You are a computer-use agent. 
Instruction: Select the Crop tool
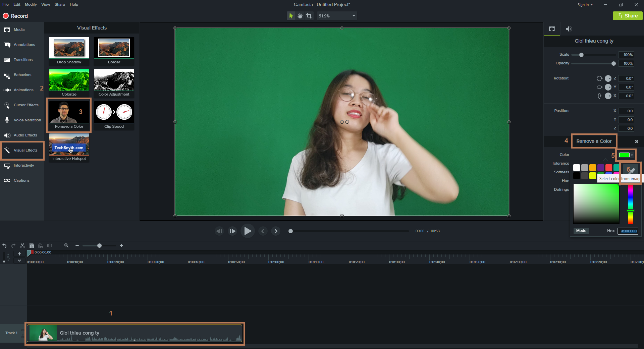(309, 16)
